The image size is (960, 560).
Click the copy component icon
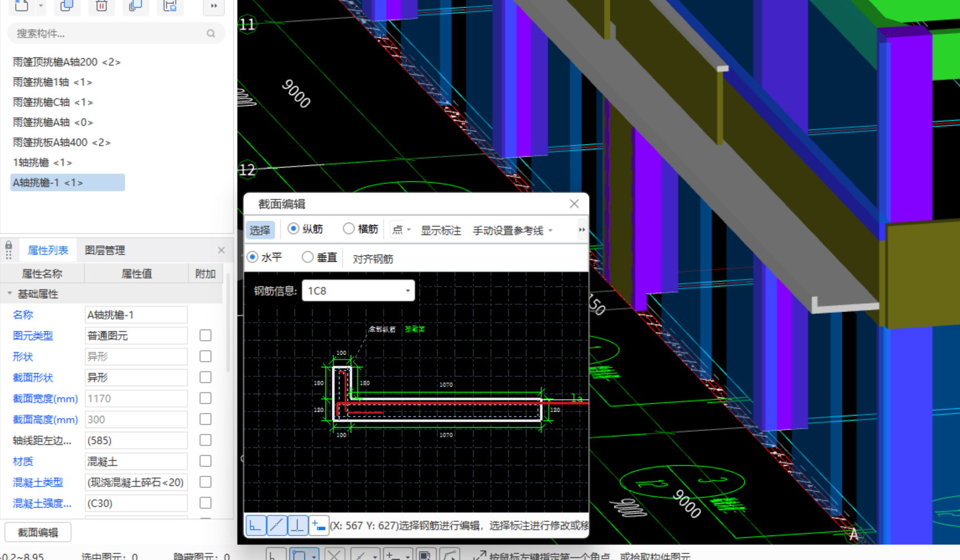click(x=67, y=6)
